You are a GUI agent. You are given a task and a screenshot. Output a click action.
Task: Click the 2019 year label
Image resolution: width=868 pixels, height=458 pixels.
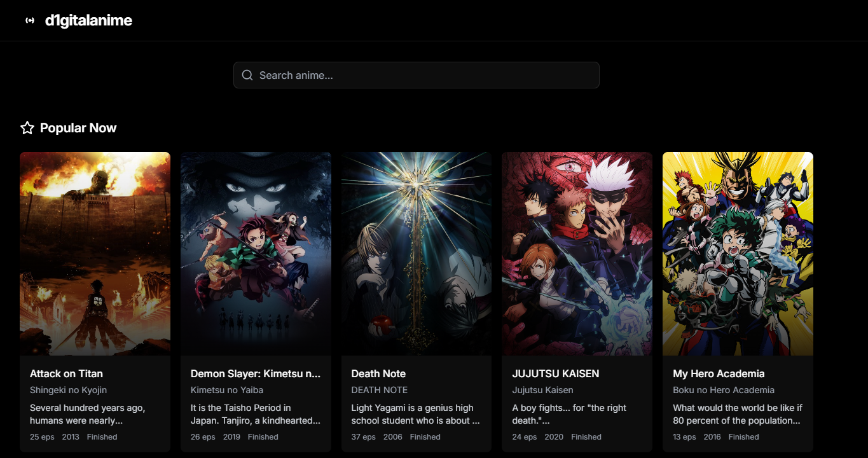pyautogui.click(x=232, y=437)
